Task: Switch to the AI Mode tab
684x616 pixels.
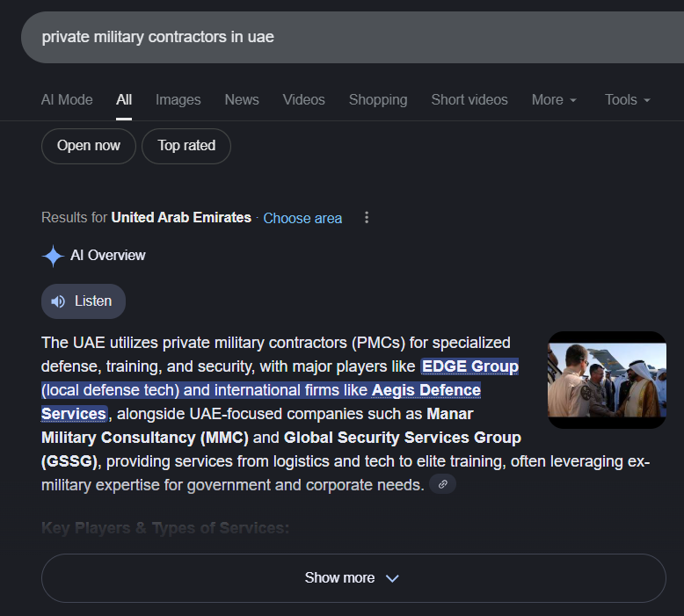Action: [67, 100]
